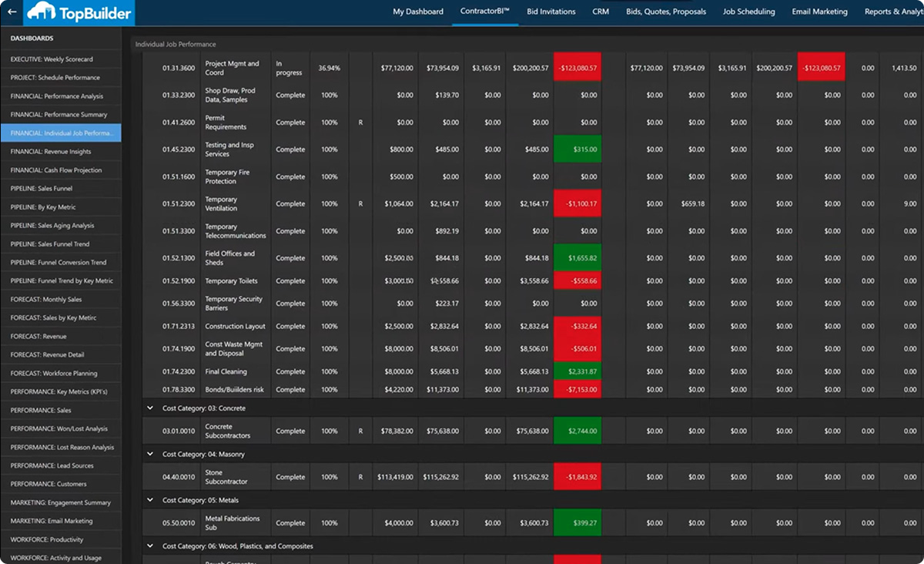Click the 36.94% completion cell
Viewport: 924px width, 564px height.
(329, 69)
